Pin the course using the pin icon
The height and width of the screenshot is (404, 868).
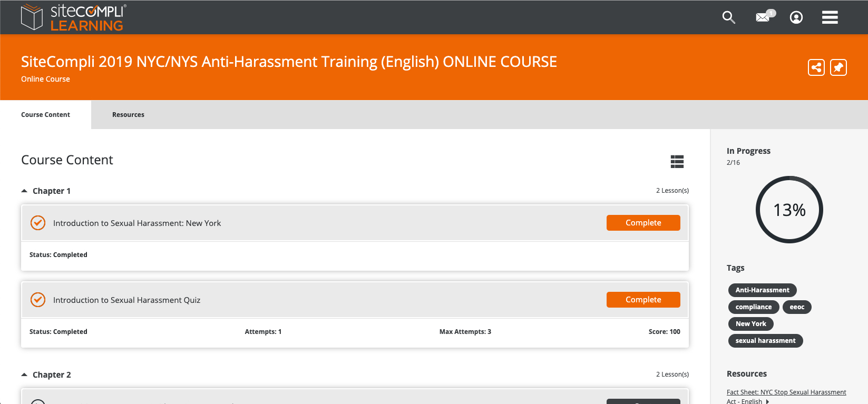click(838, 67)
